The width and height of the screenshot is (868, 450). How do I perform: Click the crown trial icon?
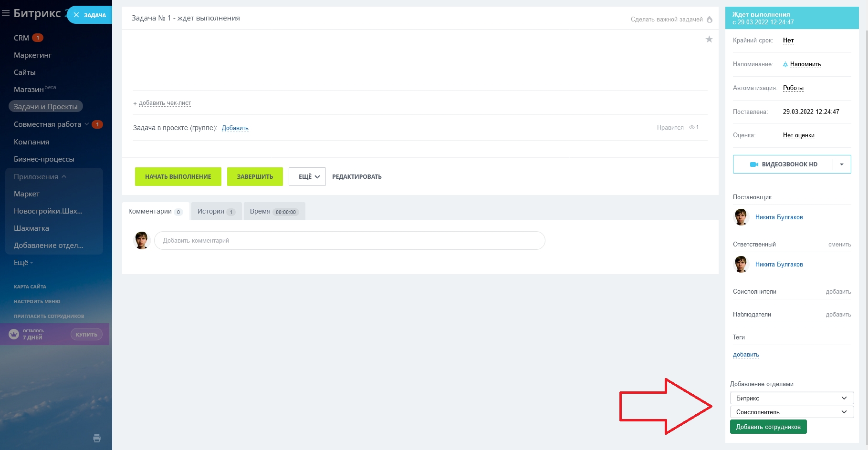click(x=14, y=334)
